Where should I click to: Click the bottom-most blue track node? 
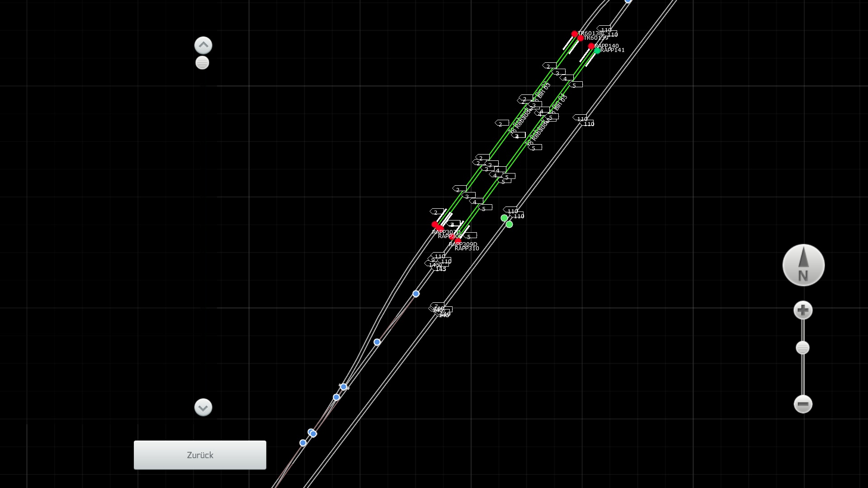click(303, 443)
